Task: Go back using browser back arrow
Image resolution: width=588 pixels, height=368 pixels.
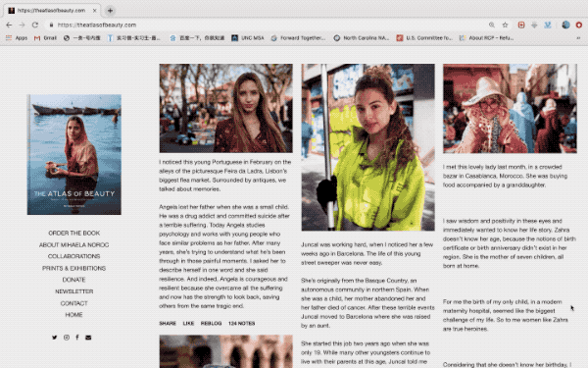Action: point(9,25)
